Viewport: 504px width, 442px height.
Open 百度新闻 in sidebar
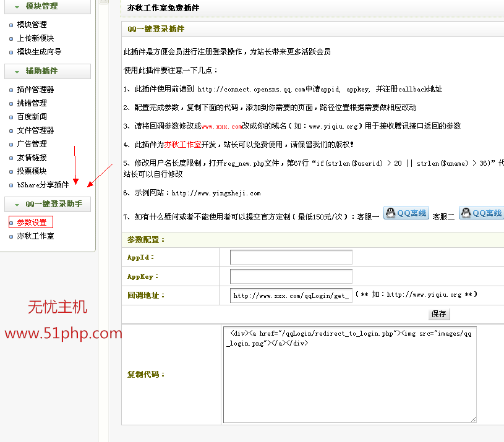(32, 117)
